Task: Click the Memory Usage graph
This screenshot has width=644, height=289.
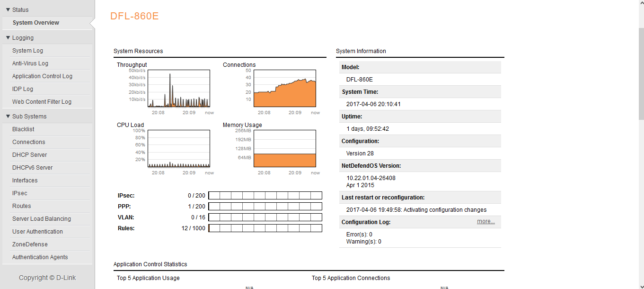Action: 285,149
